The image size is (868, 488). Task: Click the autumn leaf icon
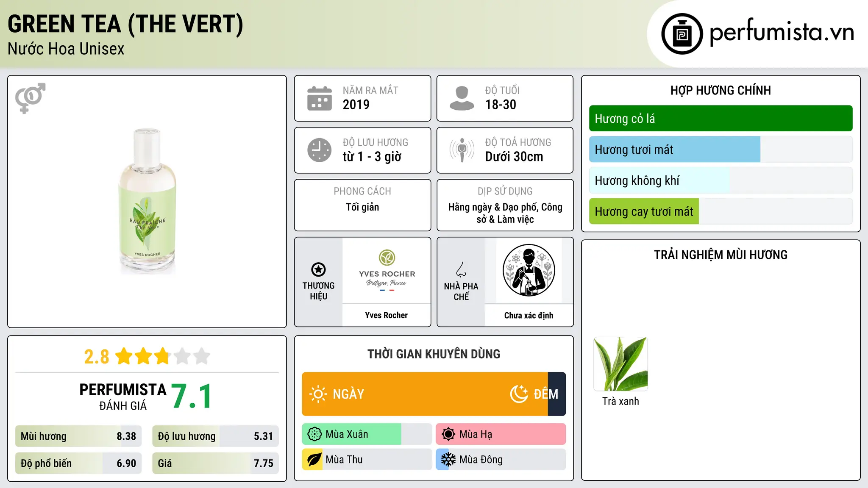(314, 460)
